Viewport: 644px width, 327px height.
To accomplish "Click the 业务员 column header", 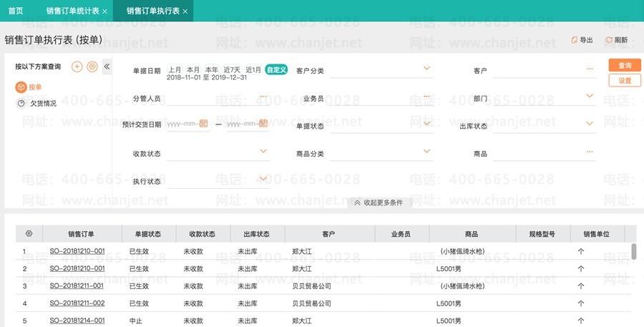I will [401, 234].
